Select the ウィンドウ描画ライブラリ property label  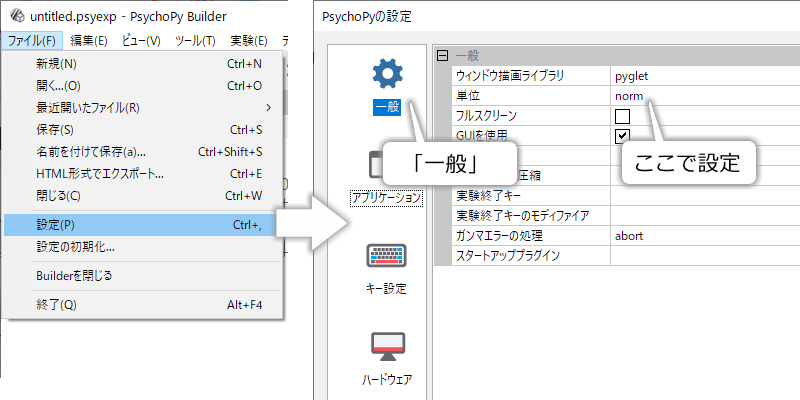click(510, 77)
